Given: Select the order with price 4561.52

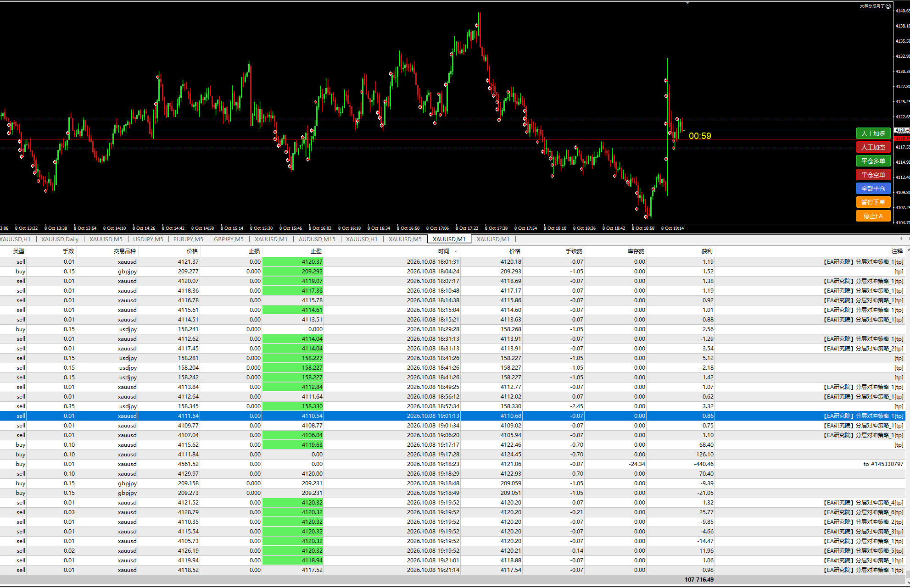Looking at the screenshot, I should [452, 464].
